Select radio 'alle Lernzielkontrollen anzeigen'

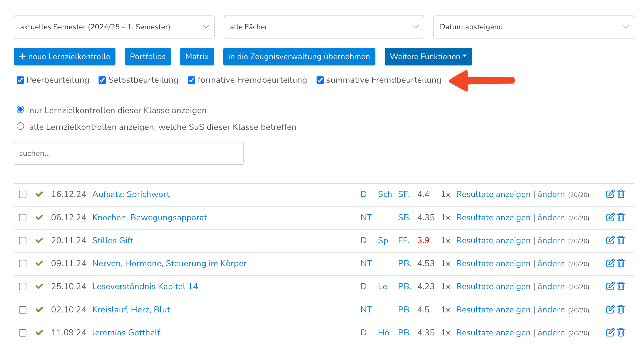point(20,126)
